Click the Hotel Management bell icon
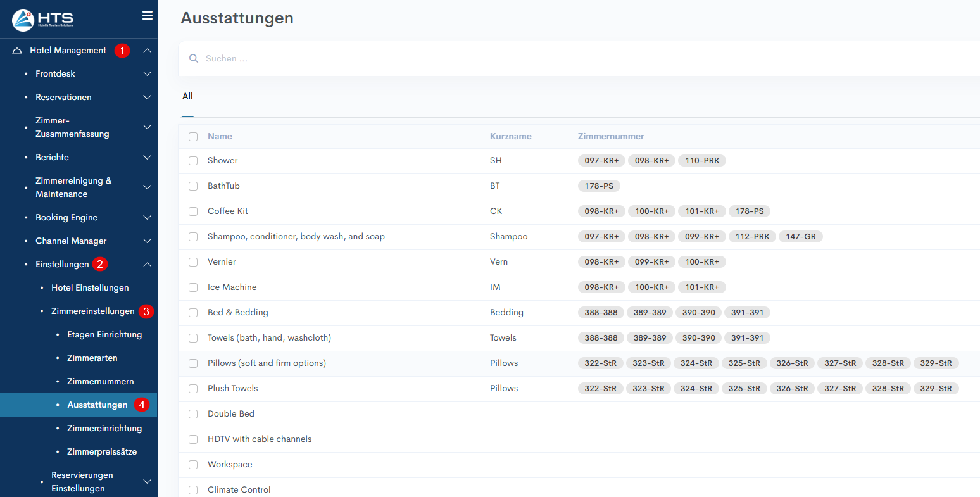The width and height of the screenshot is (980, 497). pos(17,51)
